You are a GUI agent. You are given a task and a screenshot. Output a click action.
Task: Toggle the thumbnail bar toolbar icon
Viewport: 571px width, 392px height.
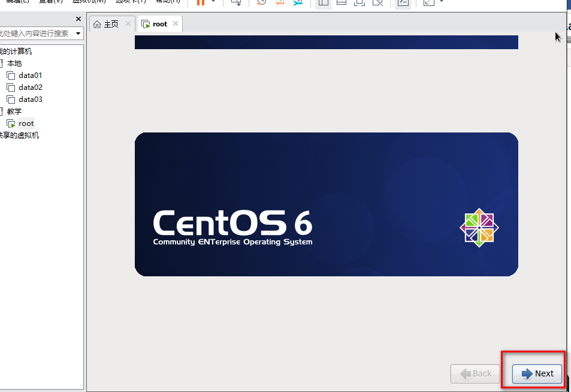pyautogui.click(x=342, y=2)
